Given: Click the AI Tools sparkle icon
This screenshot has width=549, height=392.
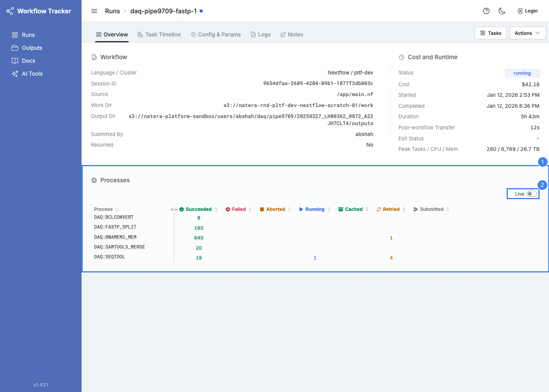Looking at the screenshot, I should coord(15,74).
